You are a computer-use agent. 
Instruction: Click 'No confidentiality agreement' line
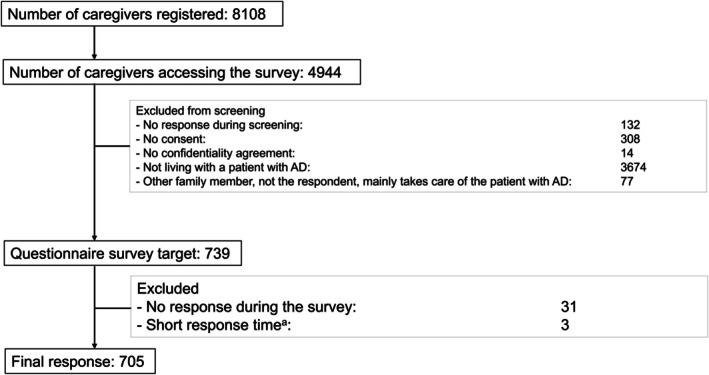(x=215, y=153)
